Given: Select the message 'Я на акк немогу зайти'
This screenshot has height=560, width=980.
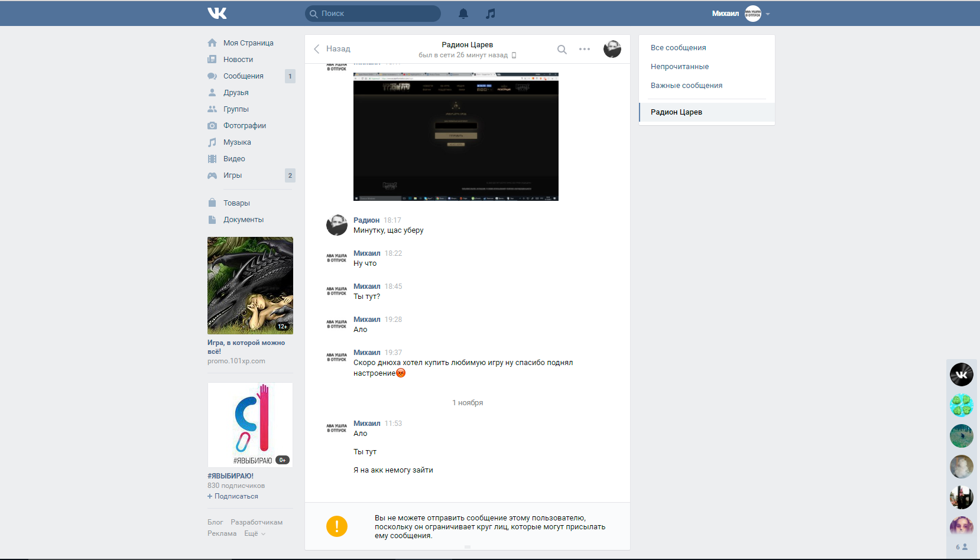Looking at the screenshot, I should [x=393, y=470].
